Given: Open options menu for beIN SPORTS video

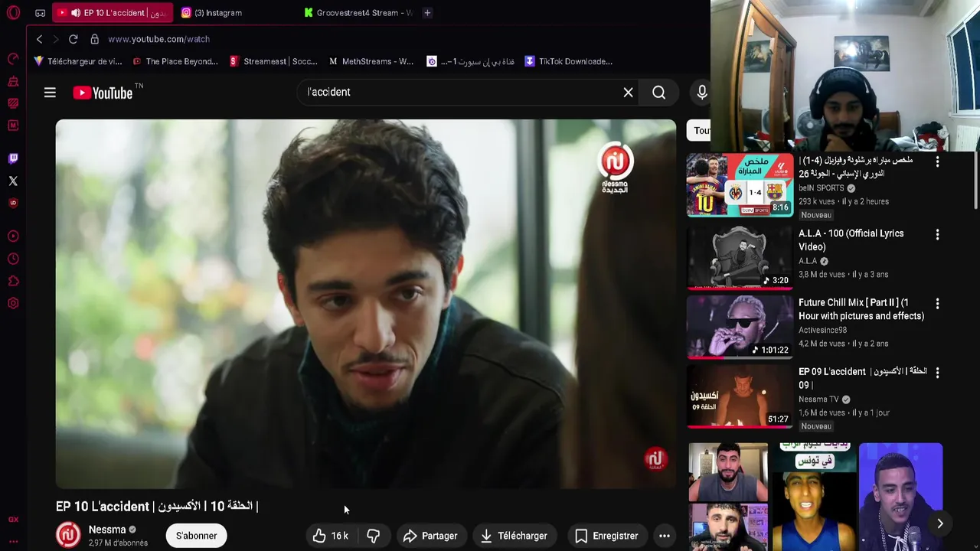Looking at the screenshot, I should coord(937,161).
